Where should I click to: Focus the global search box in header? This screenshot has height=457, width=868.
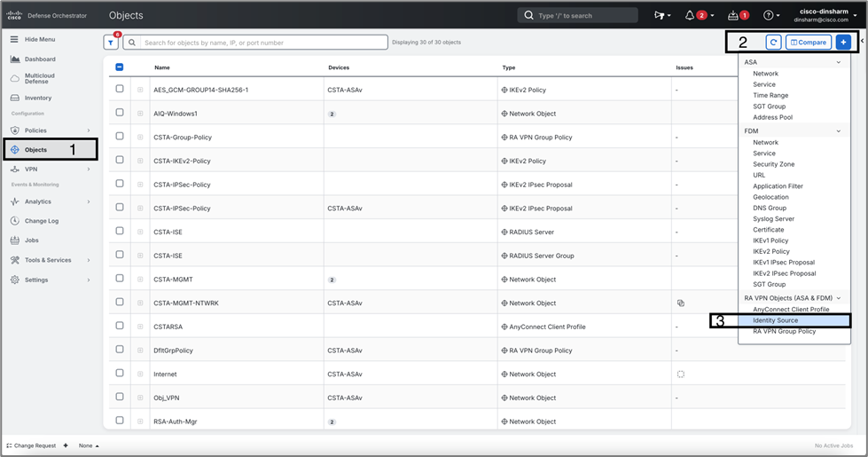point(577,15)
